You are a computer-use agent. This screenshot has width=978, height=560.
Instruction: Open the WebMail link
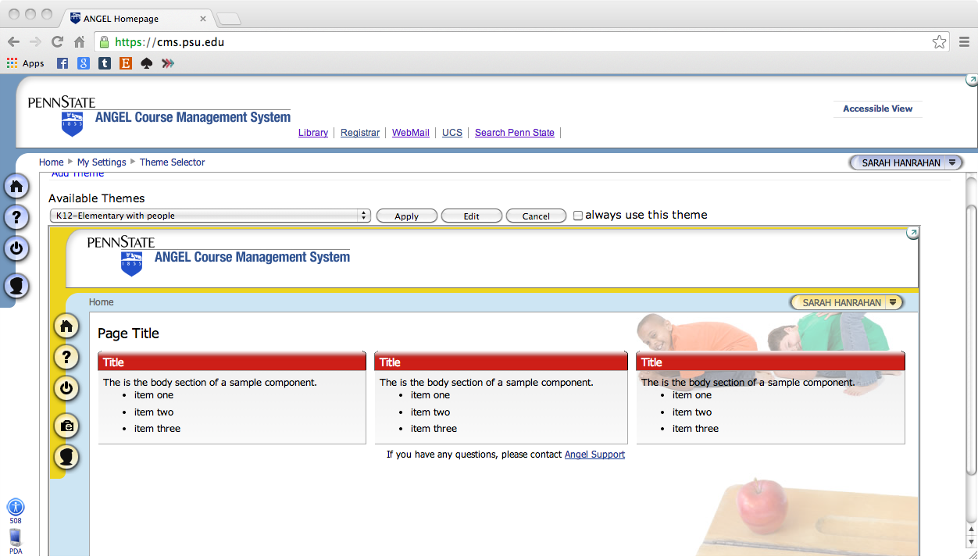(411, 133)
